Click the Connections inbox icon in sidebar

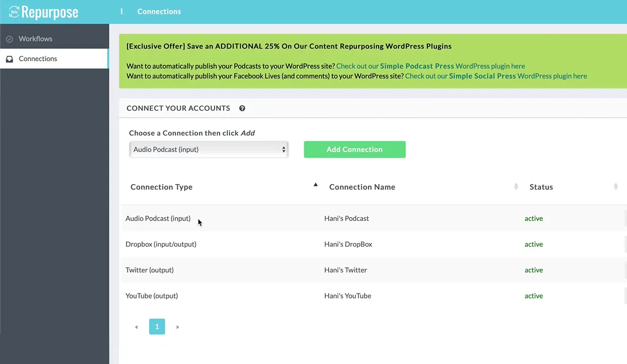tap(9, 59)
